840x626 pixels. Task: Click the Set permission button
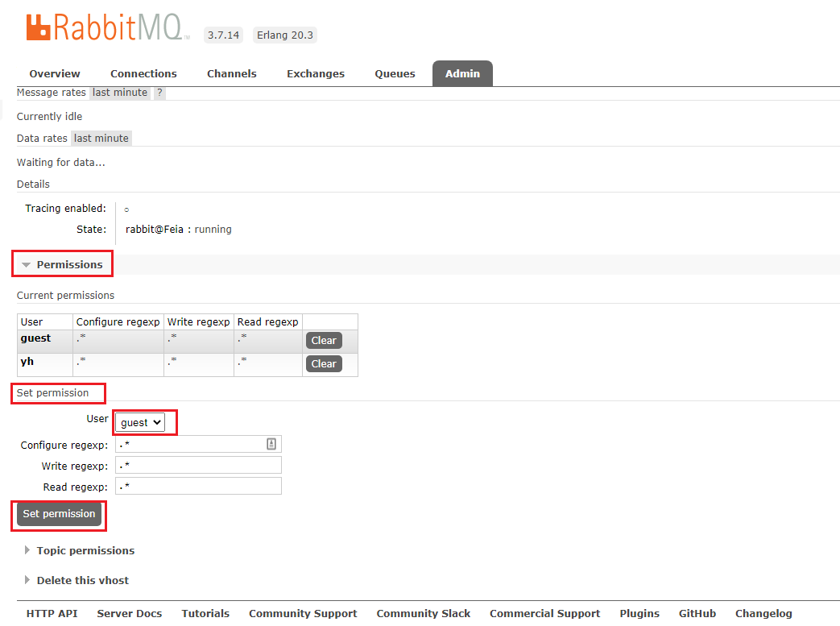[x=59, y=514]
